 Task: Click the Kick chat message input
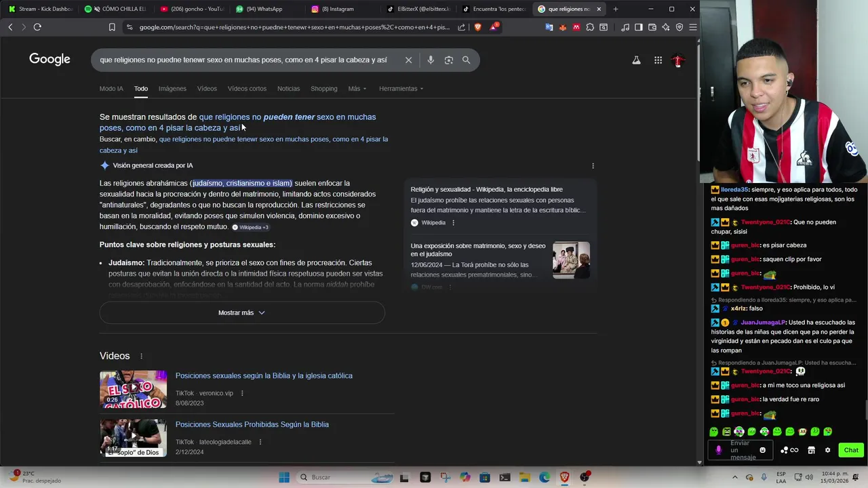pyautogui.click(x=739, y=450)
